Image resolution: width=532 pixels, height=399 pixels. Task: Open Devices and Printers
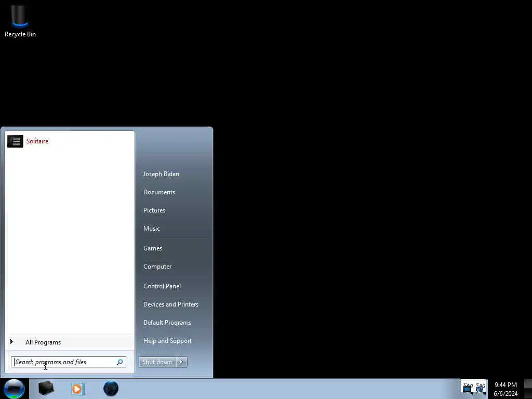171,304
